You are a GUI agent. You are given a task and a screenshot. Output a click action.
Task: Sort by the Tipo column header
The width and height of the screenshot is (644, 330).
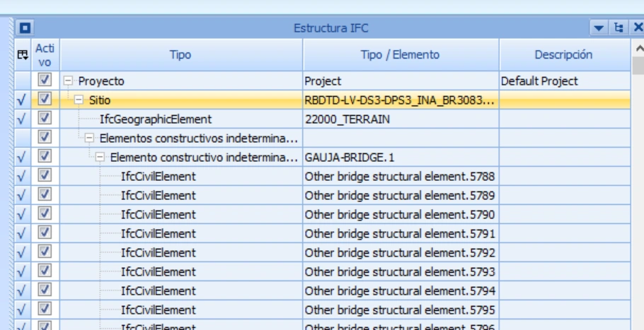[181, 54]
